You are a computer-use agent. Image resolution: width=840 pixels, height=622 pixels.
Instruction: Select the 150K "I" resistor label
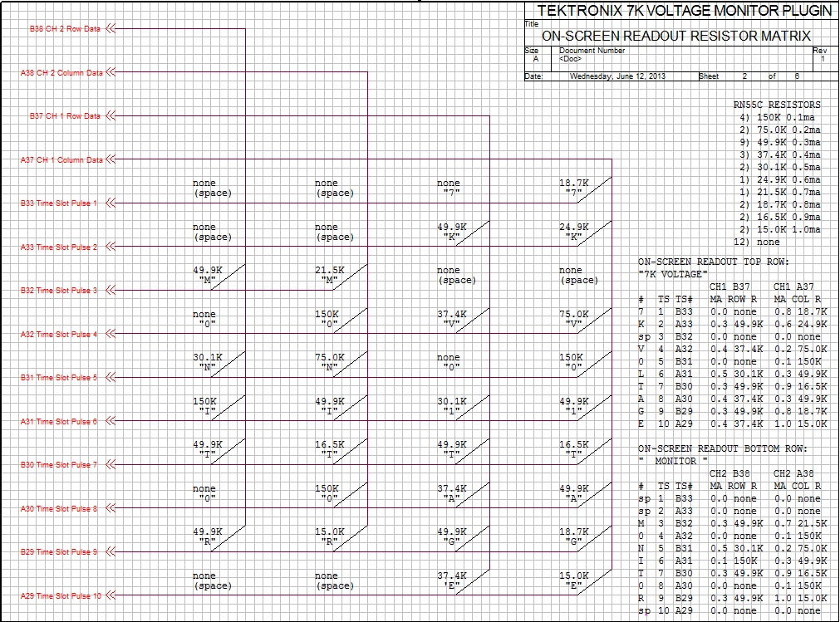[x=204, y=406]
